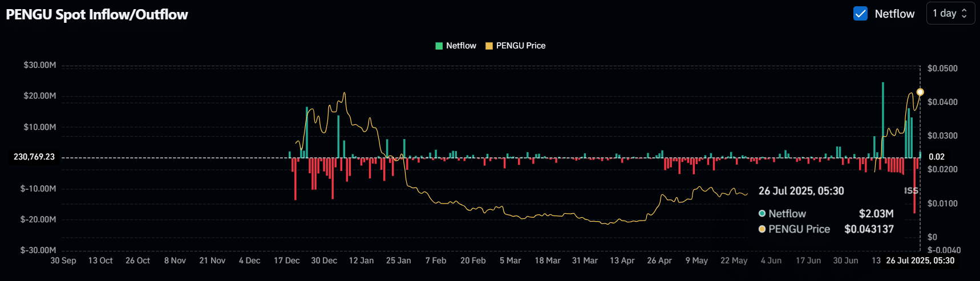Select the tallest green inflow bar in July
Viewport: 980px width, 281px height.
tap(883, 120)
